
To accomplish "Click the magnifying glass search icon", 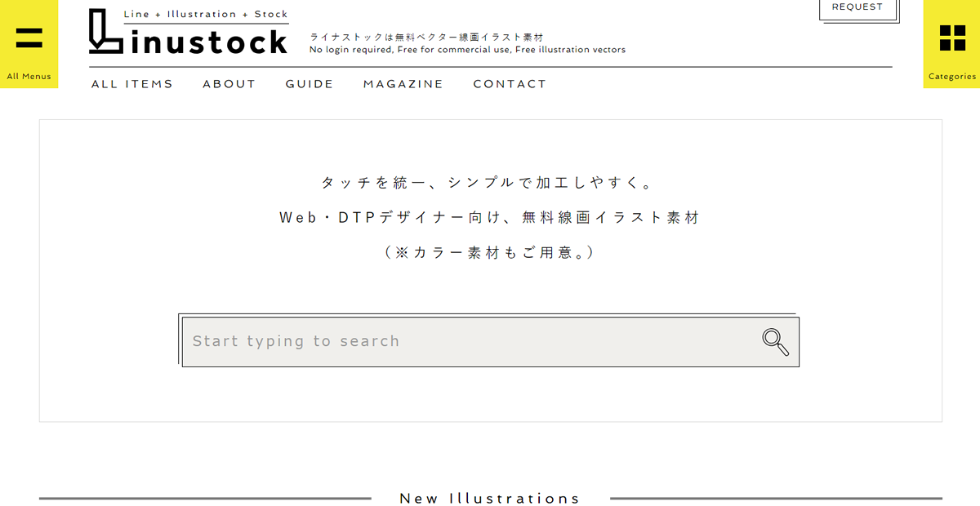I will pyautogui.click(x=775, y=342).
